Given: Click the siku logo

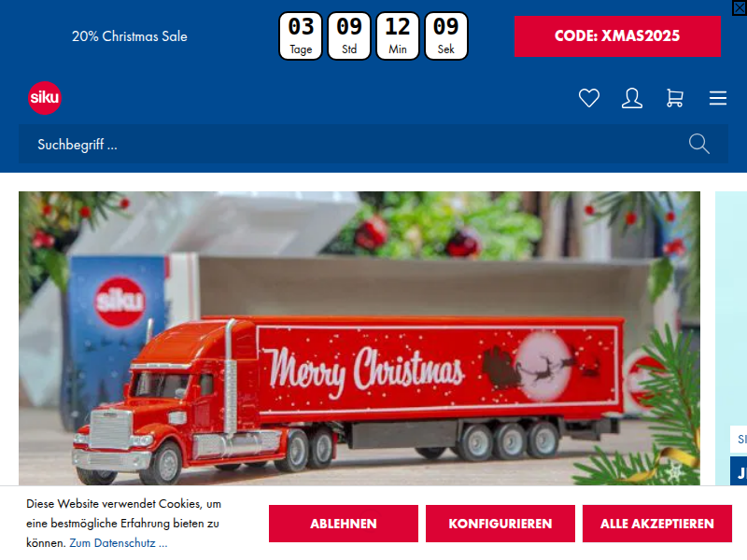Looking at the screenshot, I should click(x=45, y=98).
